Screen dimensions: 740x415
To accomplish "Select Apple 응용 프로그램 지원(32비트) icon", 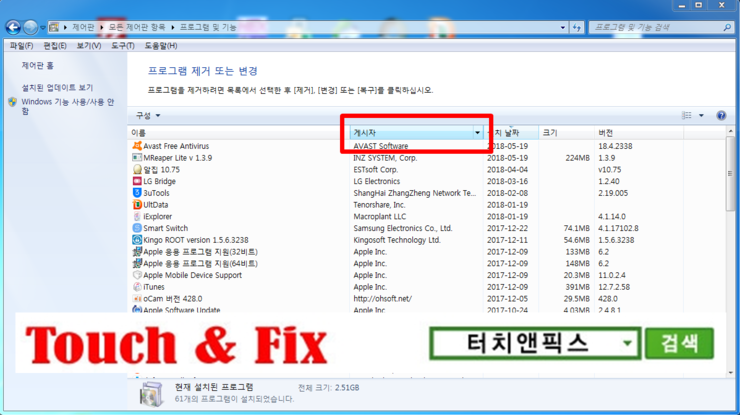I will [137, 252].
